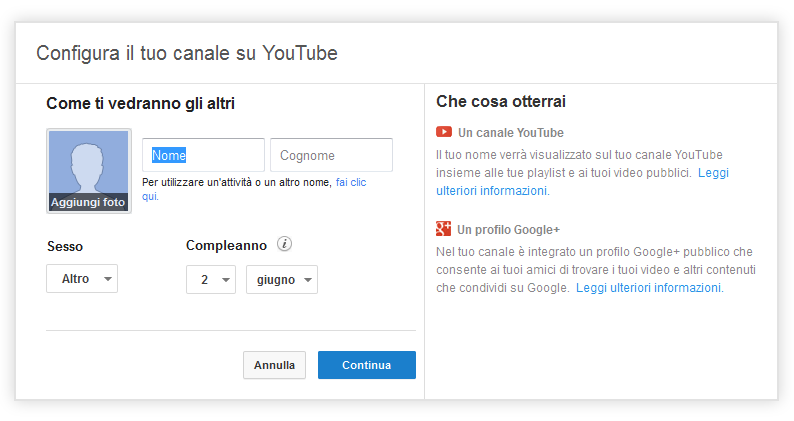Click the red YouTube play icon
794x421 pixels.
click(x=444, y=132)
